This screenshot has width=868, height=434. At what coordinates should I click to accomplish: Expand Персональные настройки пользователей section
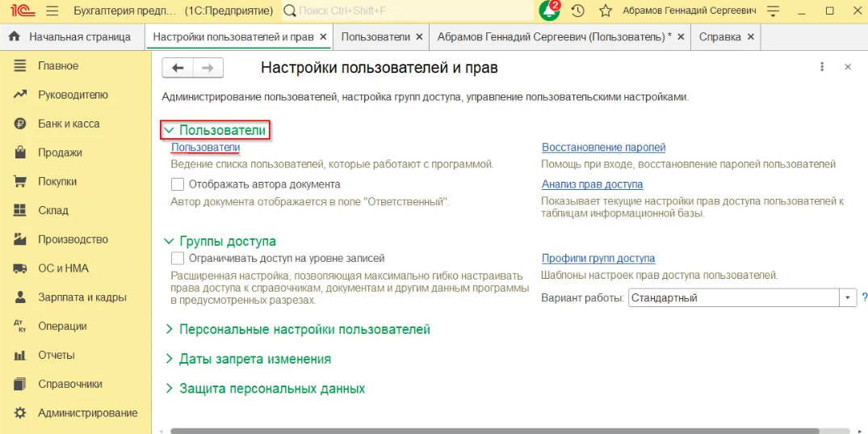click(x=304, y=330)
